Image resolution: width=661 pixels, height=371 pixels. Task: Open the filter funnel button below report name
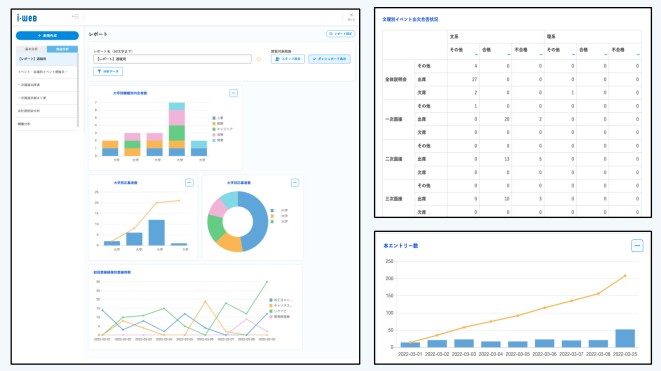pyautogui.click(x=108, y=72)
